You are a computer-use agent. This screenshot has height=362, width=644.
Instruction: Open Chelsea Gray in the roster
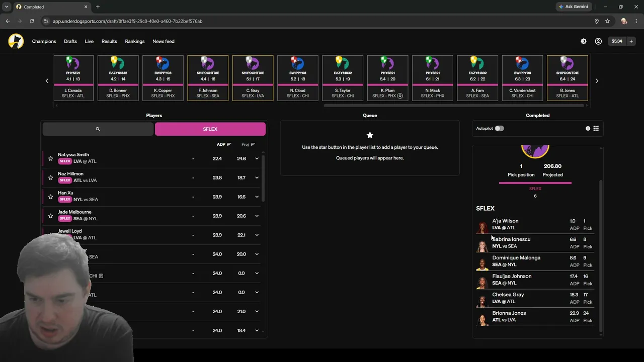535,298
